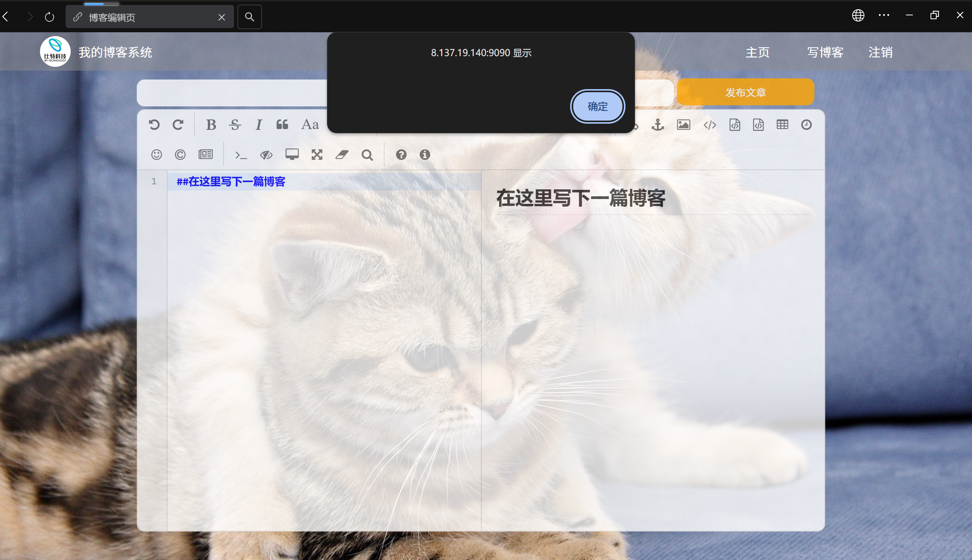Go to 主页 in navigation bar
Viewport: 972px width, 560px height.
pos(757,52)
